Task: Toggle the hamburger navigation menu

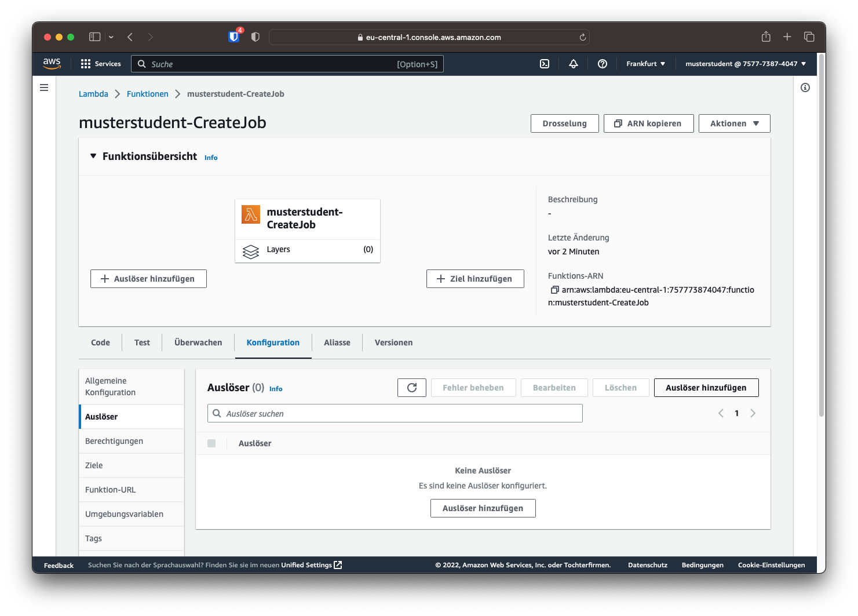Action: pyautogui.click(x=44, y=88)
